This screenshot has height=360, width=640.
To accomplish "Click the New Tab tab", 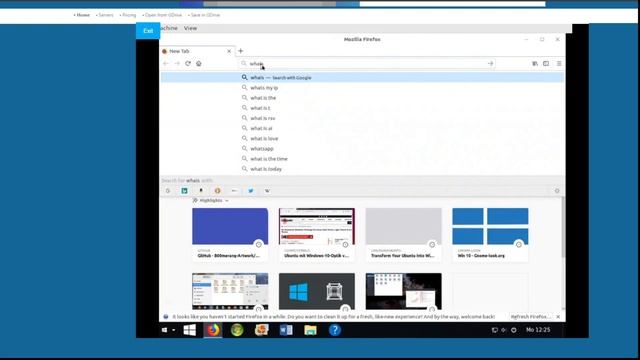I will [197, 51].
